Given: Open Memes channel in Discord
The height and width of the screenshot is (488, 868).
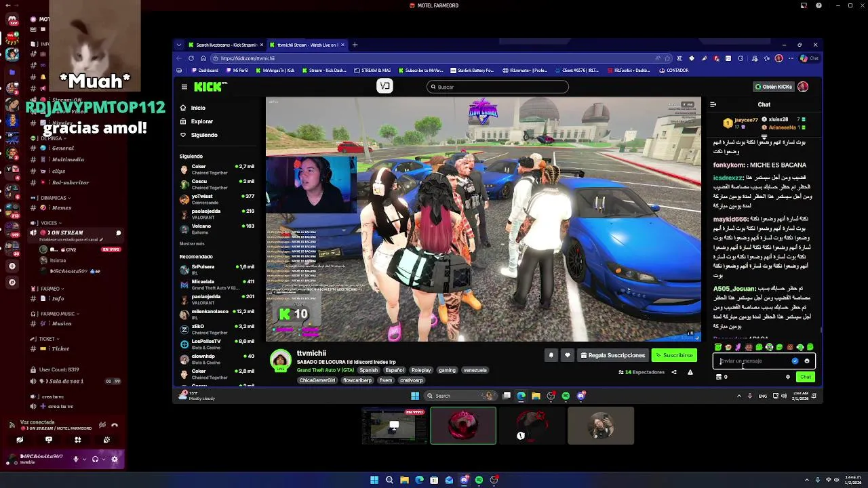Looking at the screenshot, I should click(x=61, y=207).
